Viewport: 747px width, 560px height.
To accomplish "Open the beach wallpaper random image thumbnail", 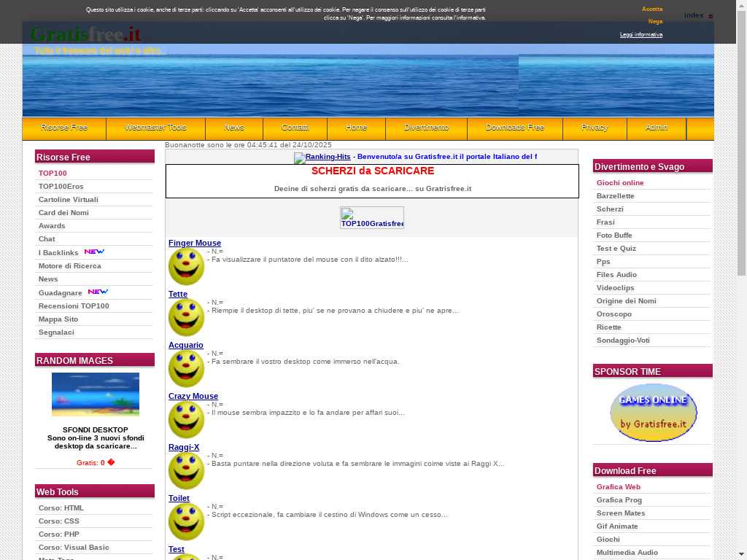I will [95, 394].
